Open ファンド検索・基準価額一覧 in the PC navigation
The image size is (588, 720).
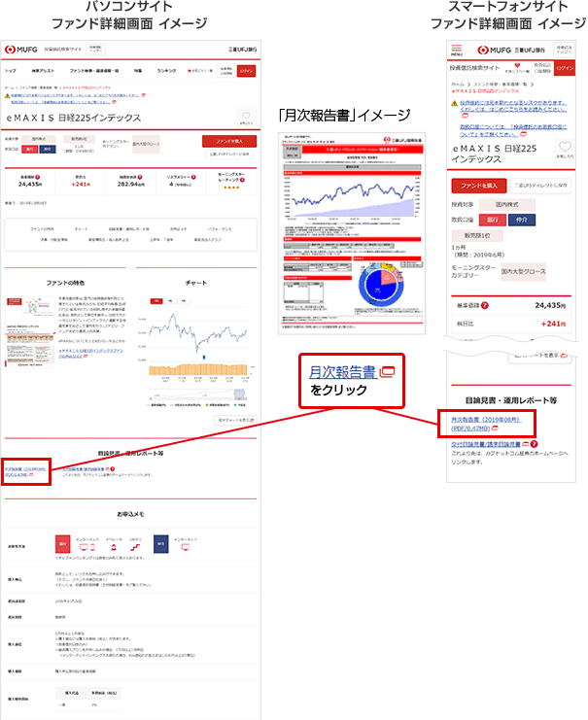point(94,71)
